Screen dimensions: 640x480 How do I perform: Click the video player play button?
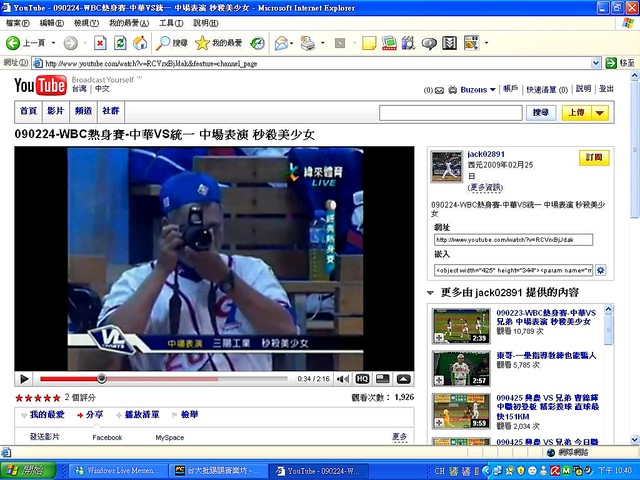click(x=24, y=379)
